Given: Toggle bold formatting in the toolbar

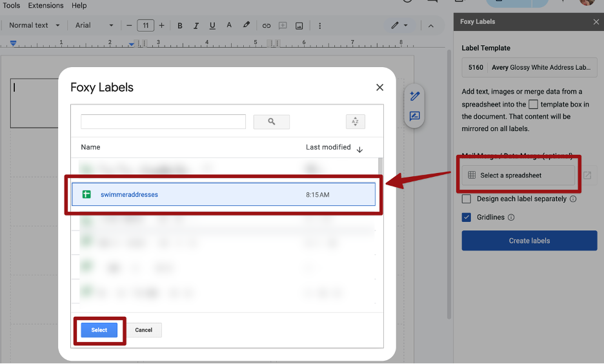Looking at the screenshot, I should [180, 26].
